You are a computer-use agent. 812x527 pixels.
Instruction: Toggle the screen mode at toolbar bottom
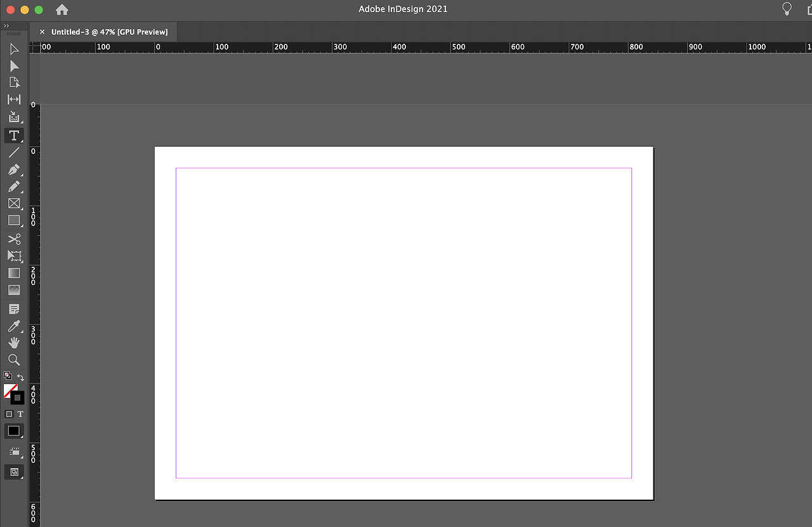pos(14,472)
